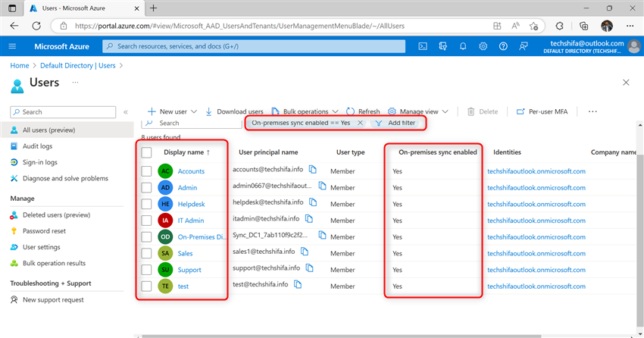
Task: Close the Users blade
Action: pos(626,83)
